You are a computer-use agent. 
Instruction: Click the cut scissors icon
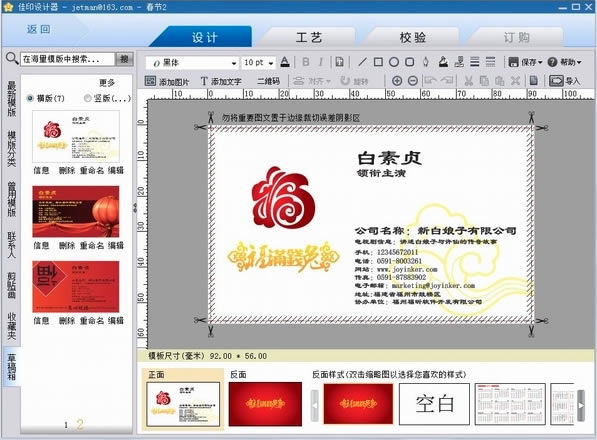(x=468, y=81)
